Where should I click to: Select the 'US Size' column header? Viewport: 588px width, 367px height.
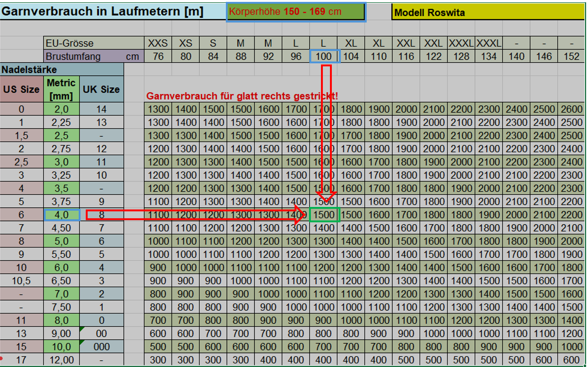coord(21,89)
